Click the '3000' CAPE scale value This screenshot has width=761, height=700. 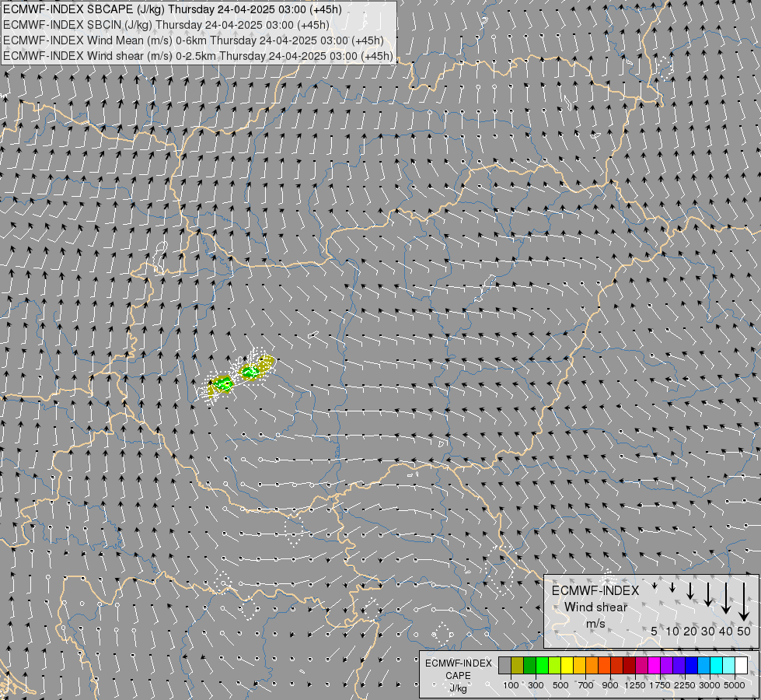(x=710, y=685)
